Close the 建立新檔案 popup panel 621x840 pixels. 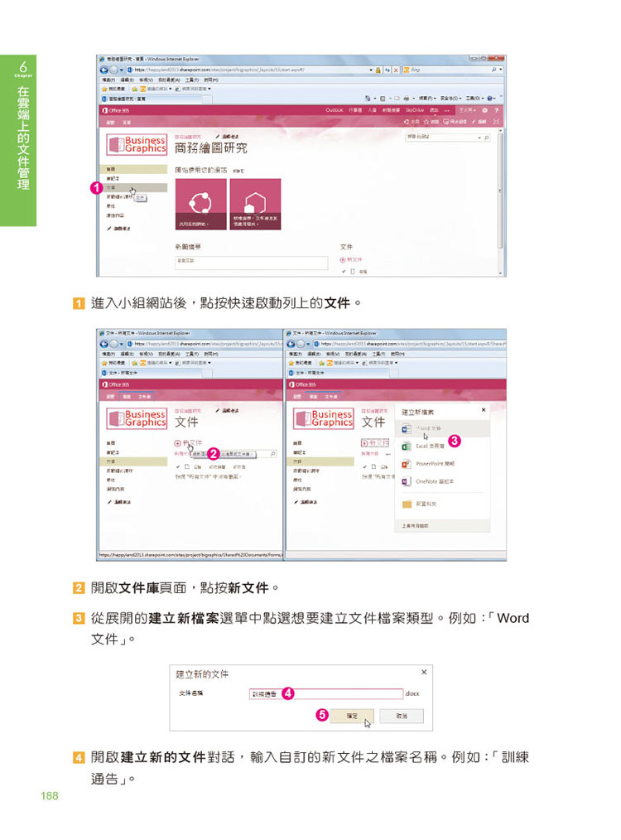pyautogui.click(x=484, y=410)
